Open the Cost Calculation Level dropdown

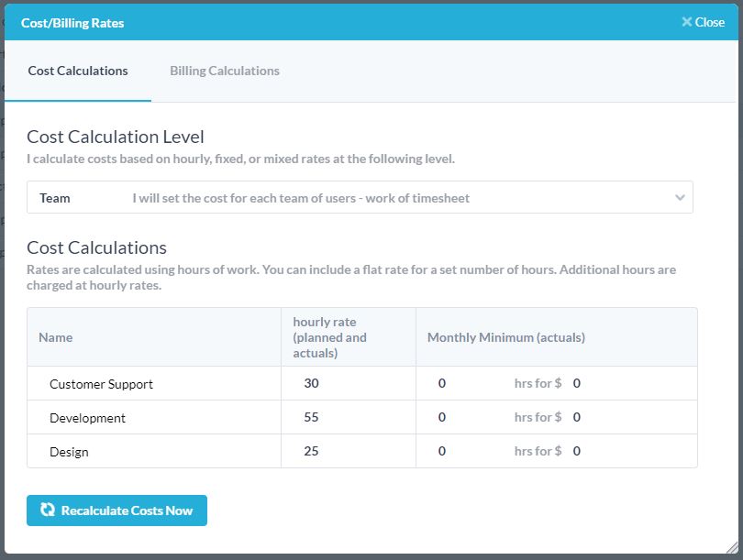pos(360,198)
